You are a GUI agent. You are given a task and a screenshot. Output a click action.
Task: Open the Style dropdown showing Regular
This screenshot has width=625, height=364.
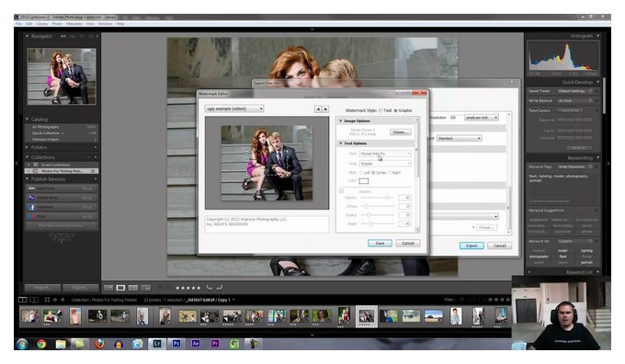pyautogui.click(x=385, y=164)
